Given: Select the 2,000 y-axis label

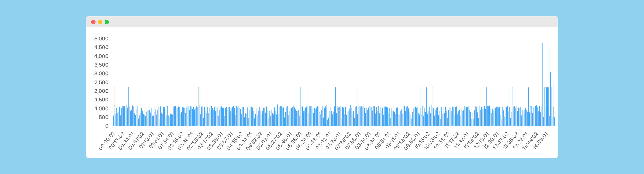Looking at the screenshot, I should click(x=101, y=91).
